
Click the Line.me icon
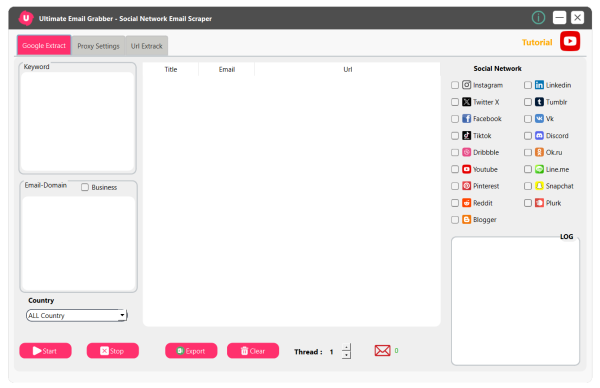[x=539, y=169]
